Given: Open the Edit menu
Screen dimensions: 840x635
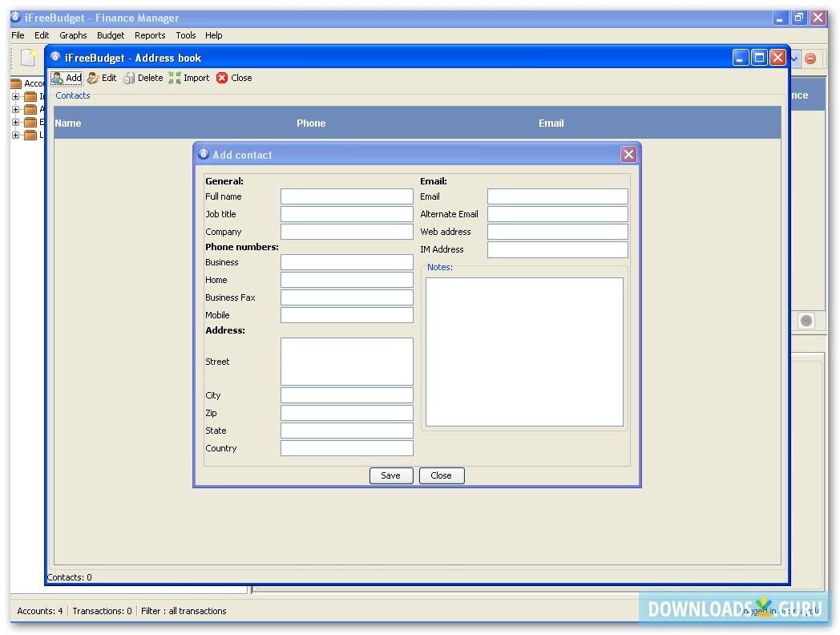Looking at the screenshot, I should click(42, 35).
